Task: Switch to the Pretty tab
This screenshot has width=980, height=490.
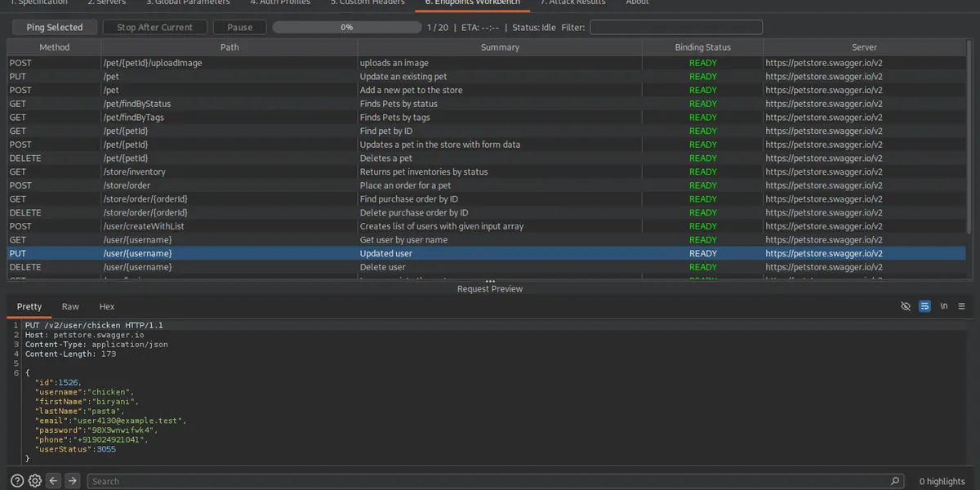Action: coord(29,306)
